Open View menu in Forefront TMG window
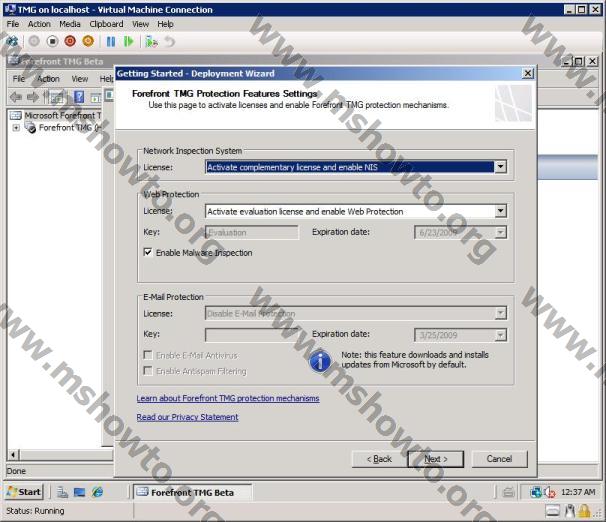This screenshot has height=522, width=606. coord(80,79)
